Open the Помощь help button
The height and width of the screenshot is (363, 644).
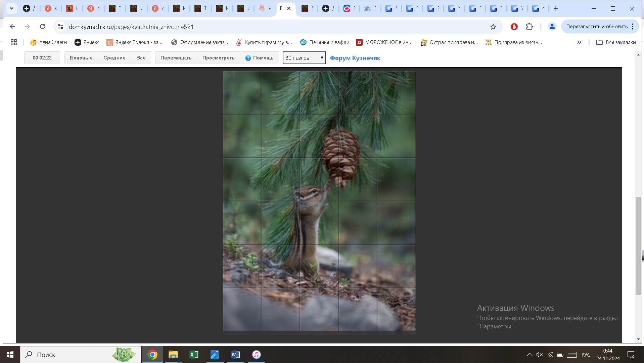tap(259, 58)
